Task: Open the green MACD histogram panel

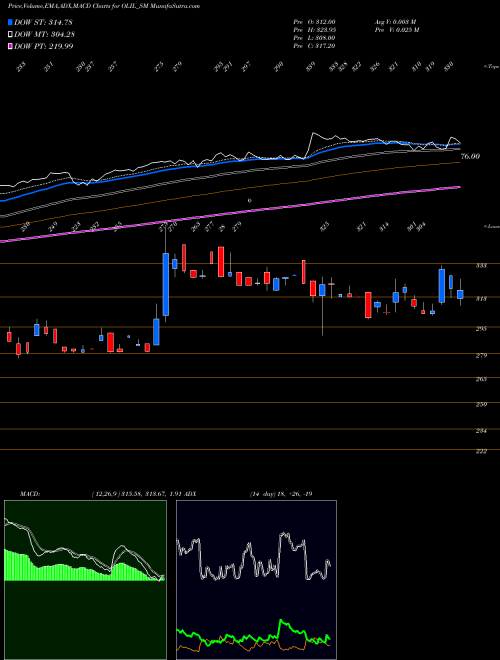Action: (85, 580)
